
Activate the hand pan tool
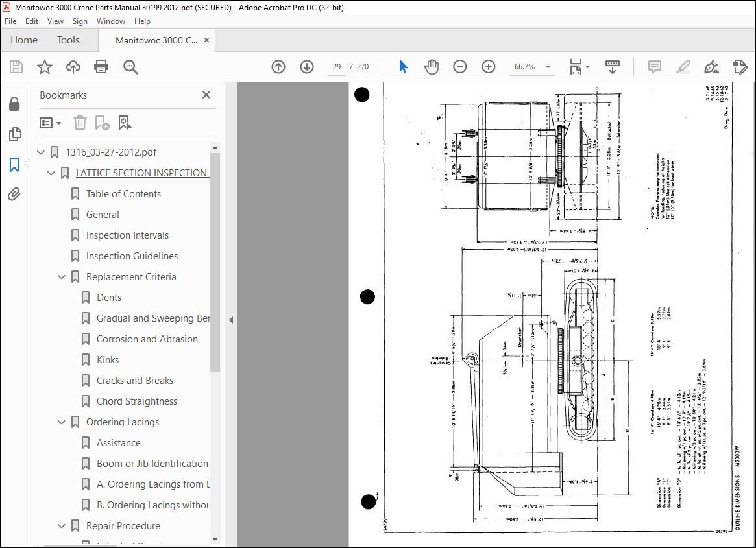point(432,67)
